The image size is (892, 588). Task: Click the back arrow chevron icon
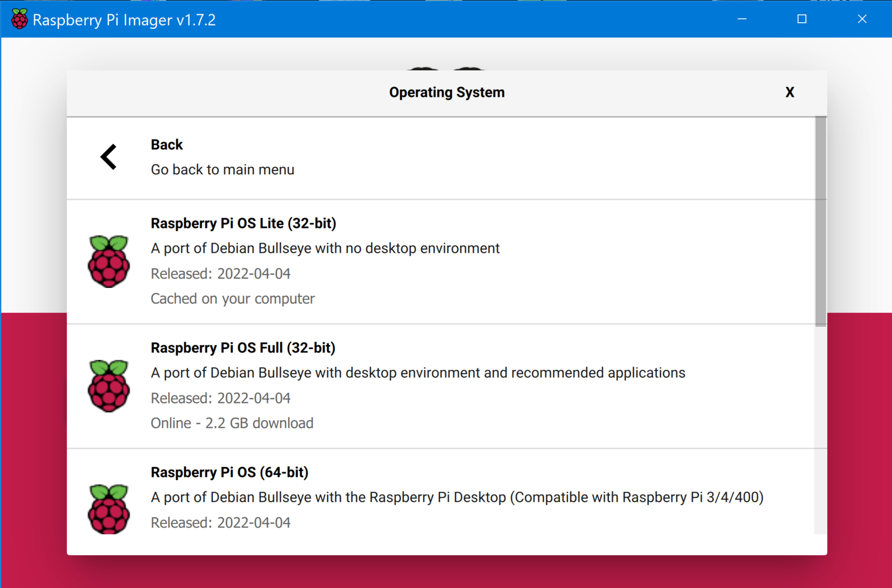point(108,157)
